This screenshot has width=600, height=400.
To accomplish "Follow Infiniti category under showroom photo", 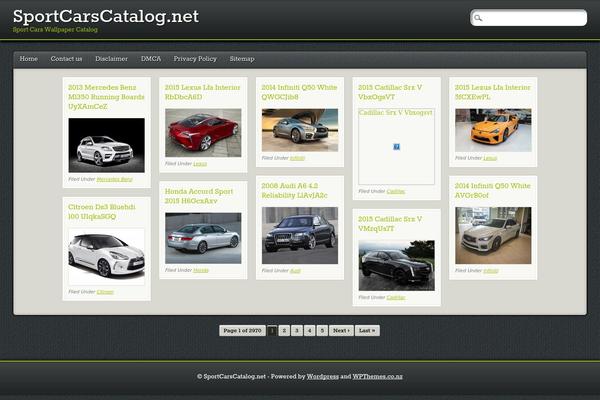I will [491, 270].
